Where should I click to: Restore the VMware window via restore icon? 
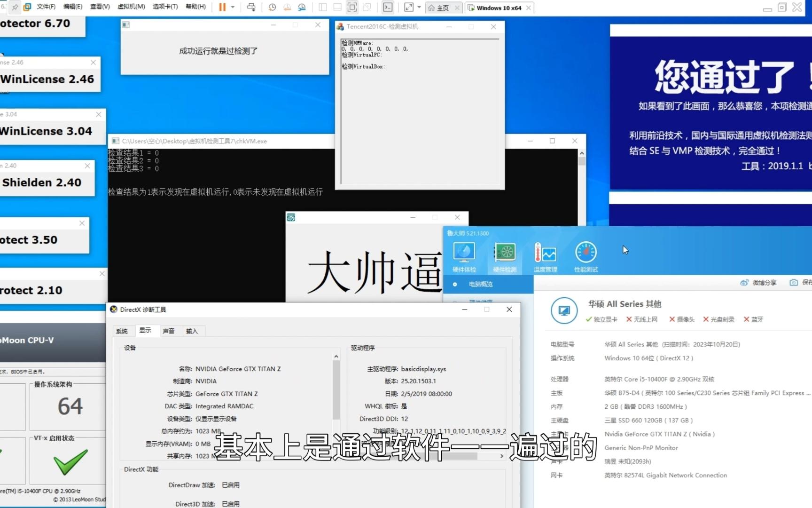782,7
